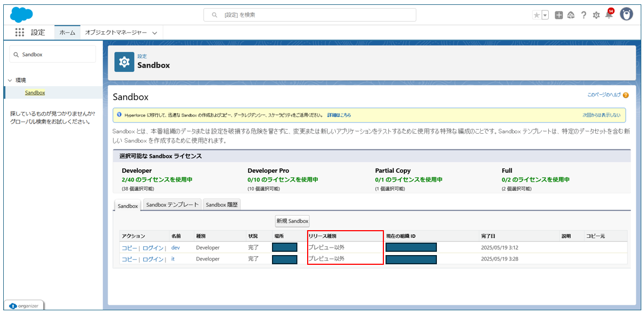Click 0/2 のライセンスを使用中 under Full

tap(535, 180)
